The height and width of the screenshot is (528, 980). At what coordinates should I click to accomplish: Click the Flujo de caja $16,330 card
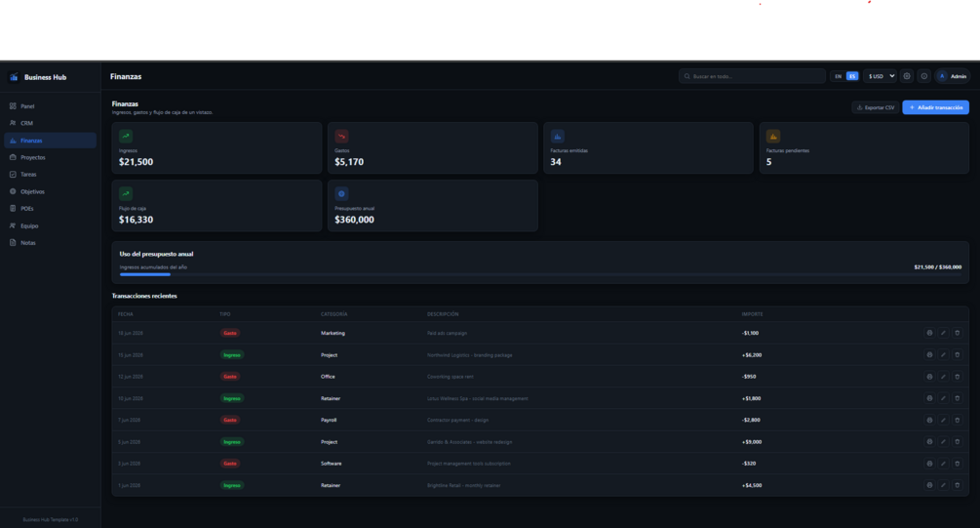tap(216, 206)
